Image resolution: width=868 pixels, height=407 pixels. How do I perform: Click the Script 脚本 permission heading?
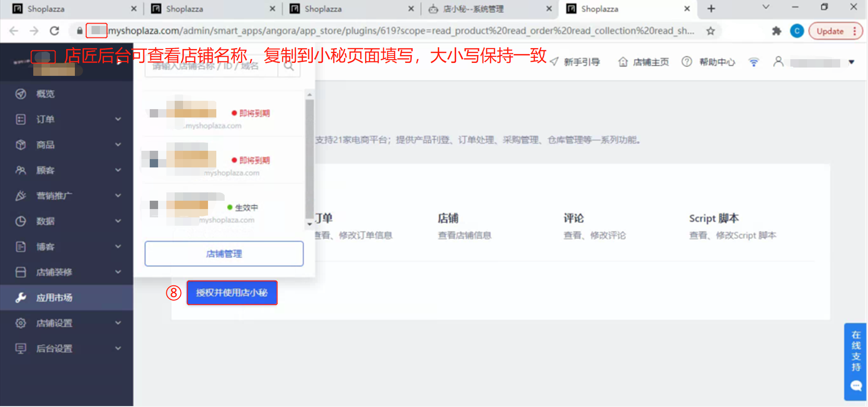coord(714,218)
